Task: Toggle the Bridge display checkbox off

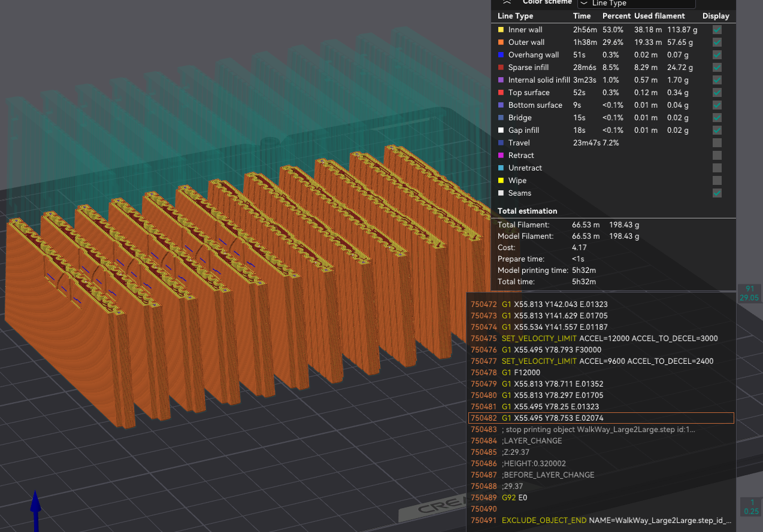Action: (x=717, y=117)
